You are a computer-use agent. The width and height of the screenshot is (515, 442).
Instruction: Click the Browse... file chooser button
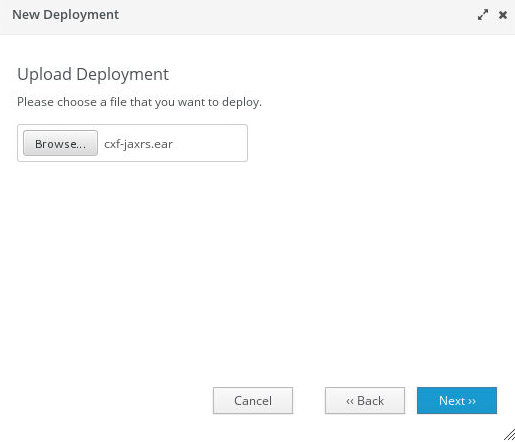point(60,143)
